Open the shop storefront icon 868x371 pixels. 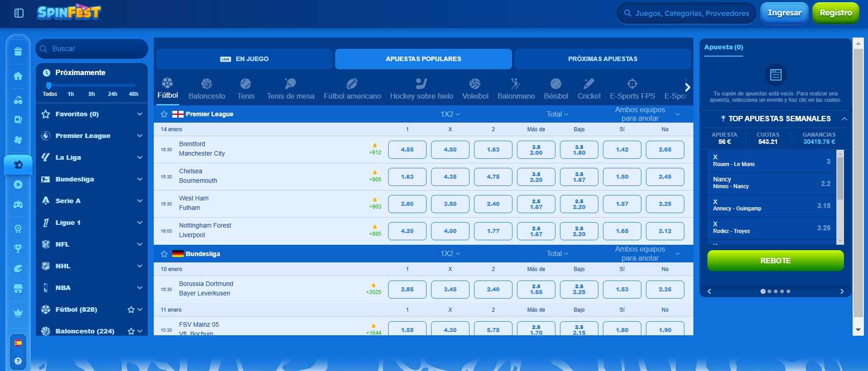pos(18,289)
